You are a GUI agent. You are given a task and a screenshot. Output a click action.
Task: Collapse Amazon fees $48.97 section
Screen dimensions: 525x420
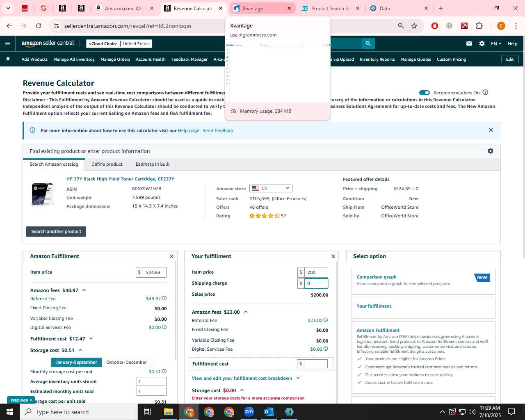click(84, 290)
